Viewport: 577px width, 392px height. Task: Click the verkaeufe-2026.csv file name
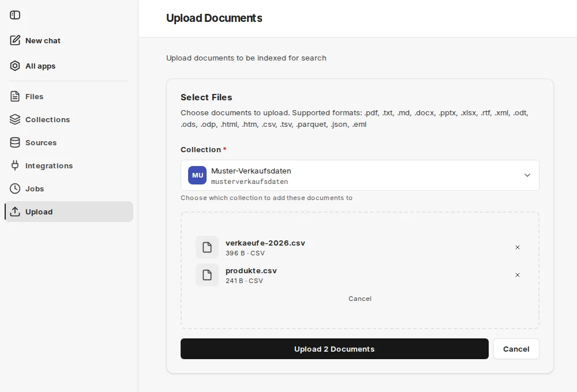(265, 243)
